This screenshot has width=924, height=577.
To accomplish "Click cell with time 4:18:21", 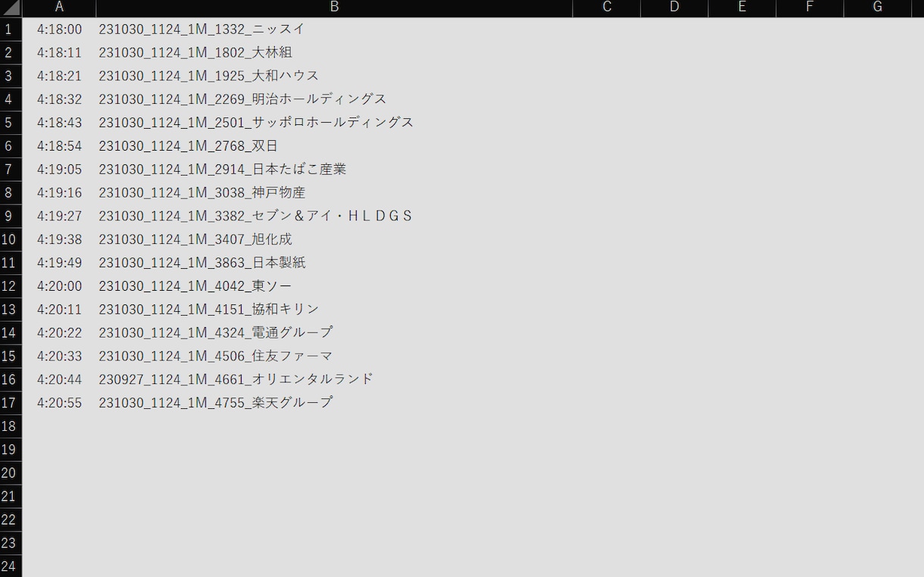I will [x=59, y=76].
